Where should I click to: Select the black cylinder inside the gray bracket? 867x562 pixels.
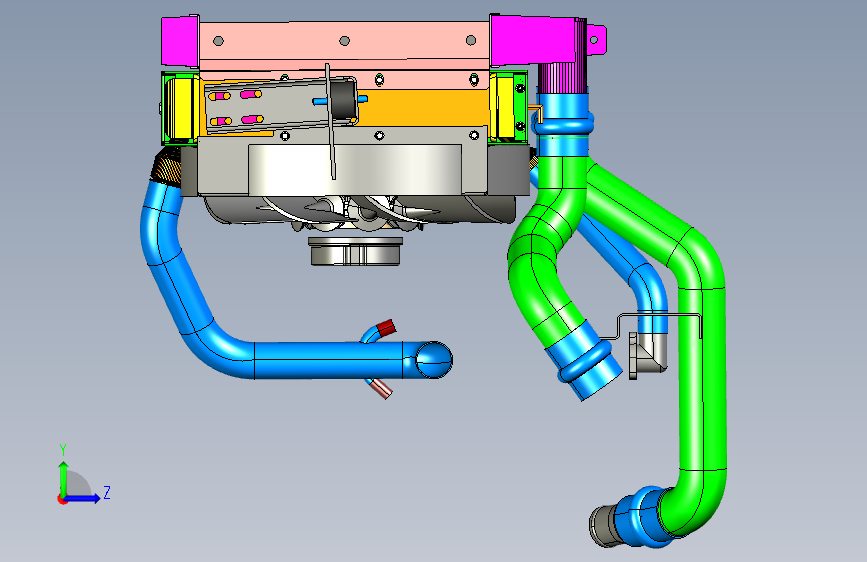point(343,101)
